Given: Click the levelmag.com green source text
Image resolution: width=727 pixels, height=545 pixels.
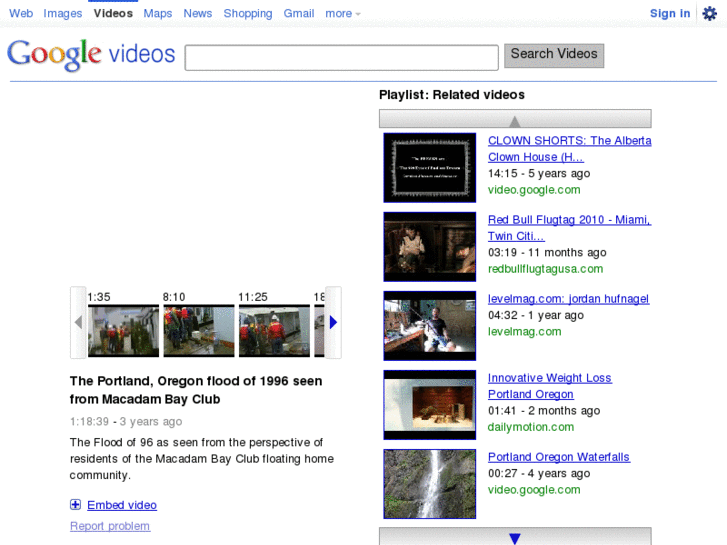Looking at the screenshot, I should tap(524, 332).
